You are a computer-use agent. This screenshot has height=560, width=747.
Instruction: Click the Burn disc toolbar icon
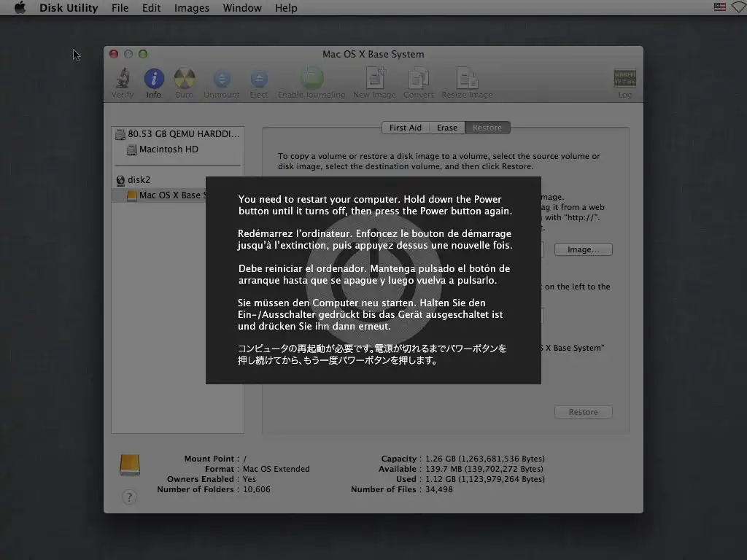(x=185, y=78)
